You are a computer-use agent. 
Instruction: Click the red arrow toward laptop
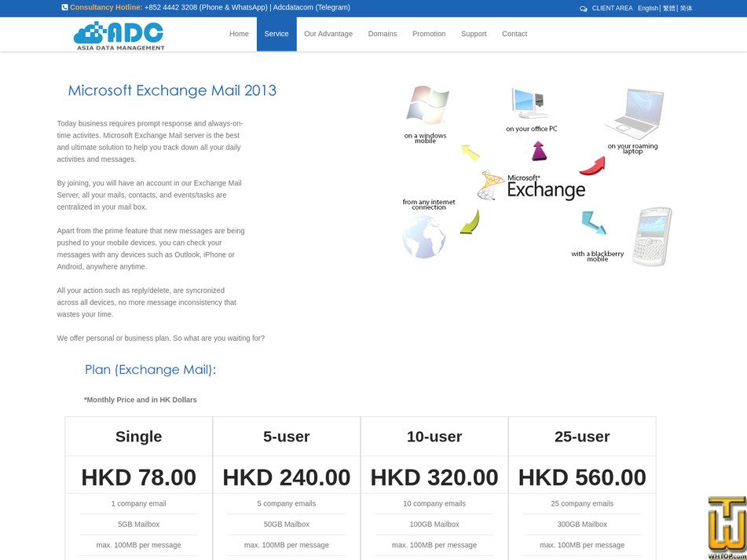(x=592, y=166)
